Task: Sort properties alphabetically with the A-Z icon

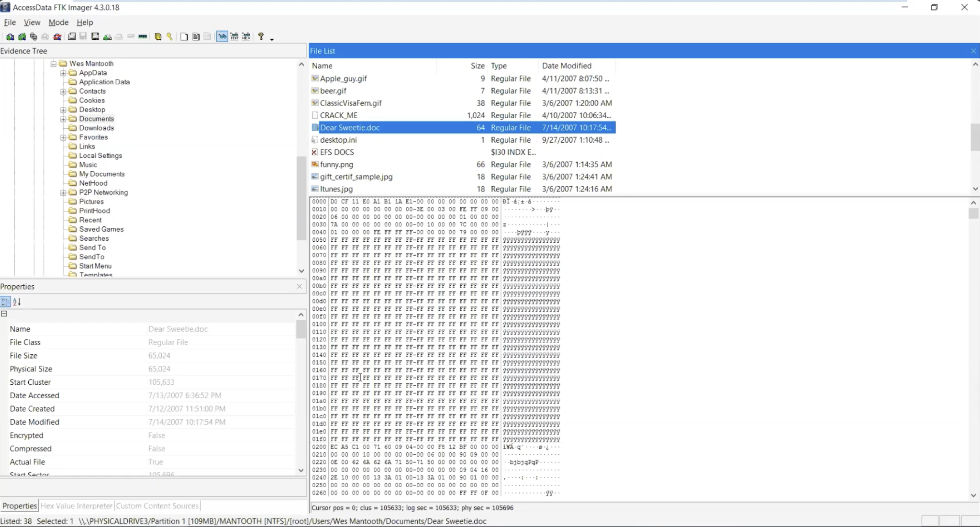Action: tap(17, 302)
